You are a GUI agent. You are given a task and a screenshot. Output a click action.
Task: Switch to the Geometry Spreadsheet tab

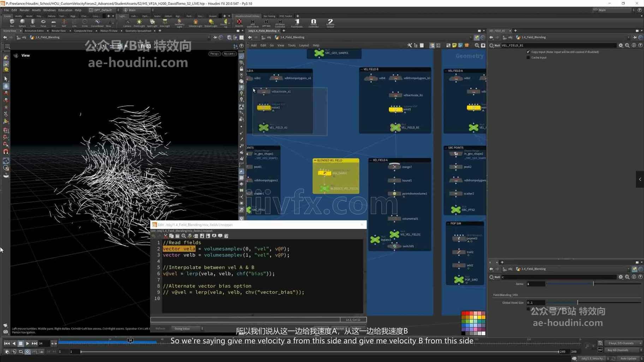tap(138, 31)
